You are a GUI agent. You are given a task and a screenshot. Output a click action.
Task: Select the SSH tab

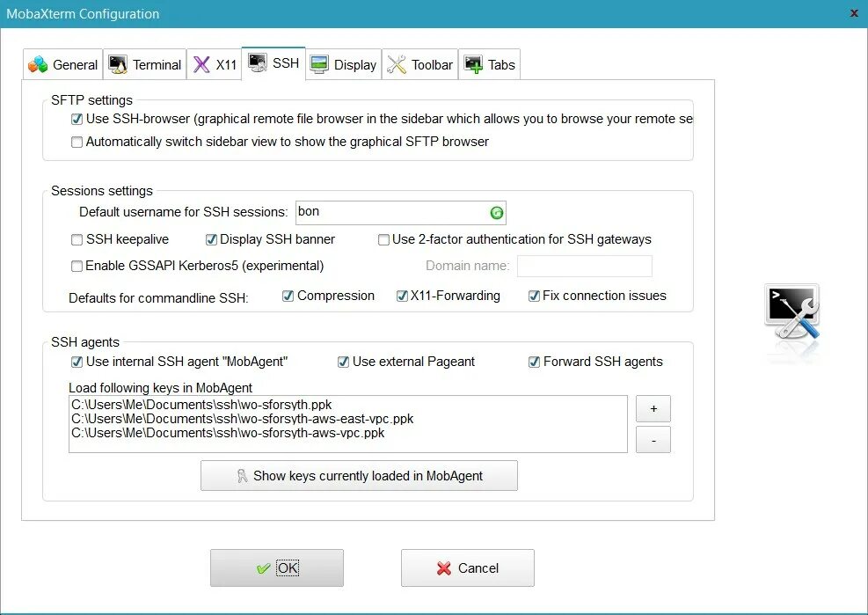click(x=274, y=63)
